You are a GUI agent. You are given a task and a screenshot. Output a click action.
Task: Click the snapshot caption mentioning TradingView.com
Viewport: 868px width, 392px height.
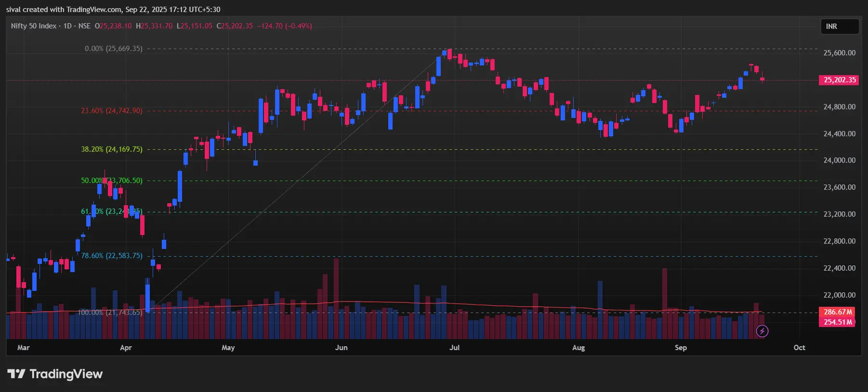(x=113, y=10)
